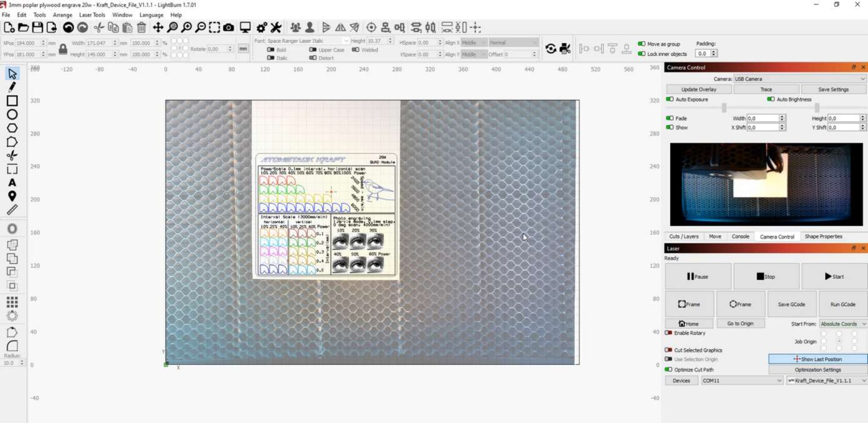This screenshot has width=868, height=423.
Task: Open the Laser Tools menu
Action: [x=92, y=15]
